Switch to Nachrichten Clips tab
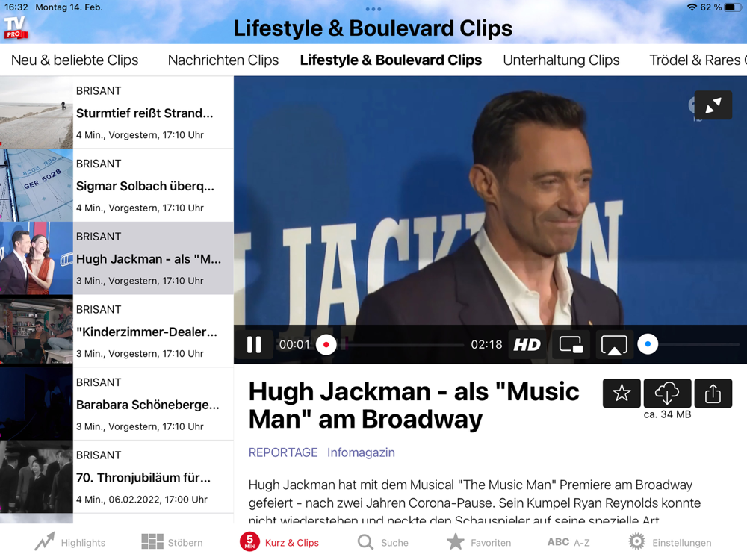Image resolution: width=747 pixels, height=560 pixels. 223,60
